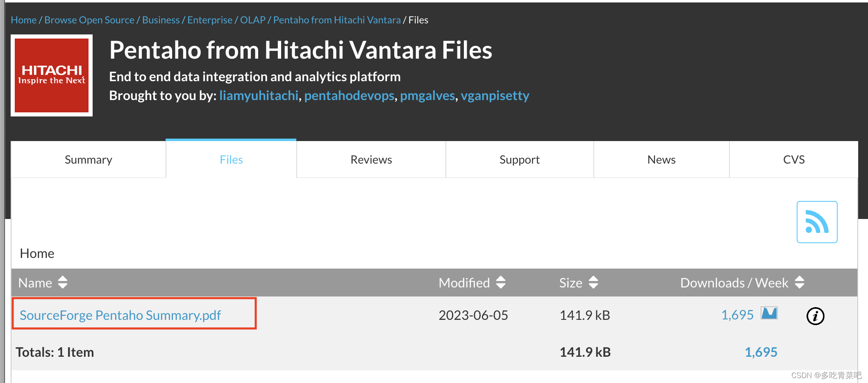Sort files by Modified arrows
The image size is (868, 383).
point(501,282)
